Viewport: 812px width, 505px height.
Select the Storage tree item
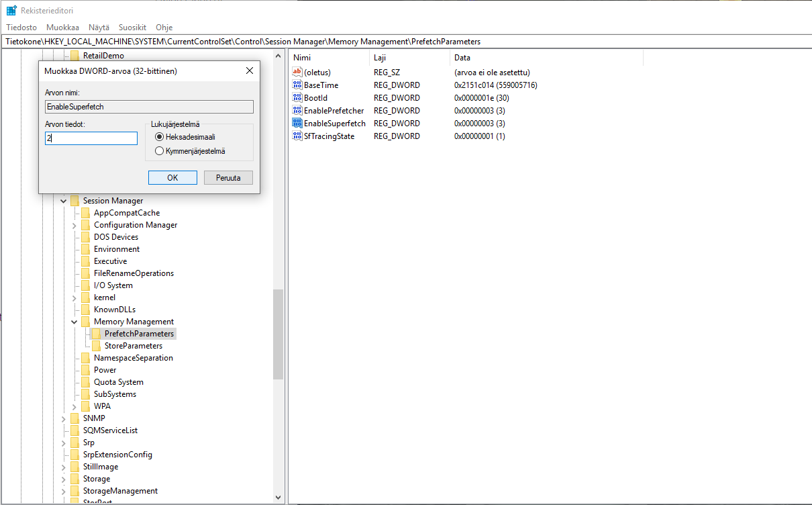coord(97,479)
